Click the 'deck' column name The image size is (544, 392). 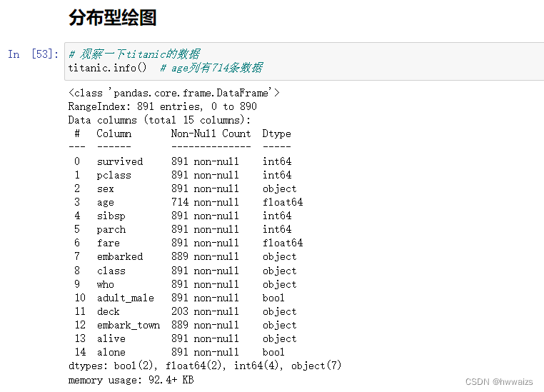pyautogui.click(x=108, y=311)
